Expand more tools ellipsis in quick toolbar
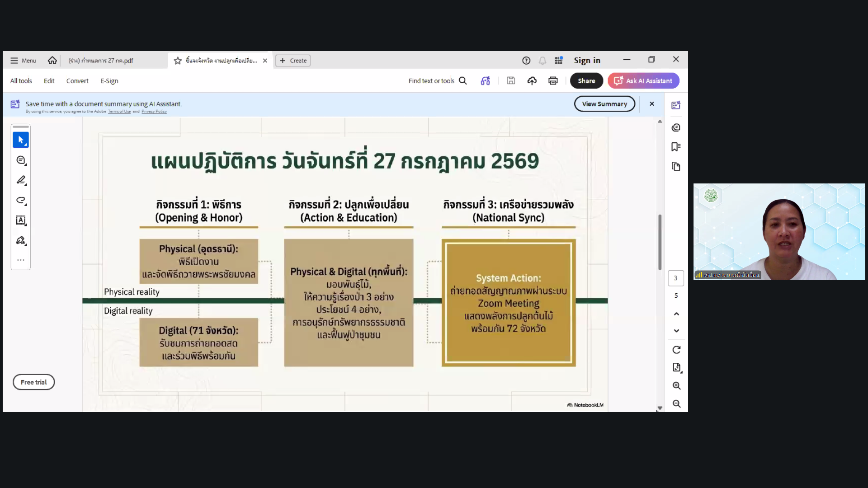 pos(21,260)
